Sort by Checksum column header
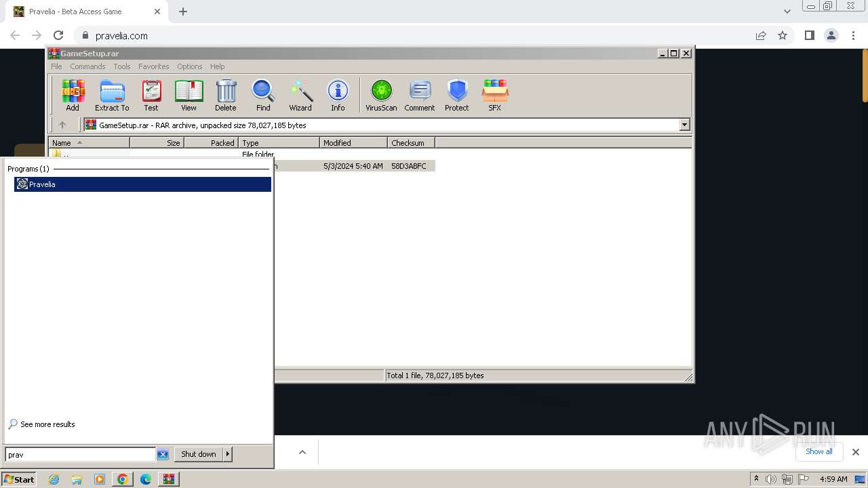868x488 pixels. tap(411, 143)
